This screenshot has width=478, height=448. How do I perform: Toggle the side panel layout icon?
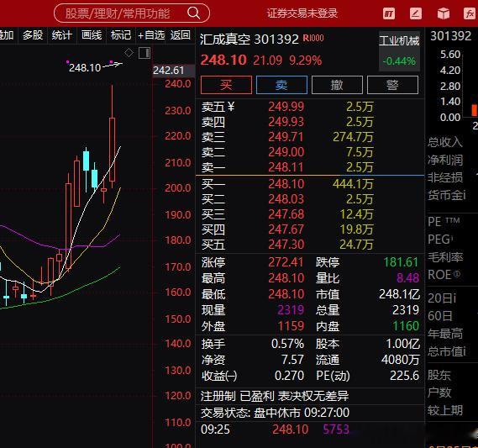[x=144, y=53]
